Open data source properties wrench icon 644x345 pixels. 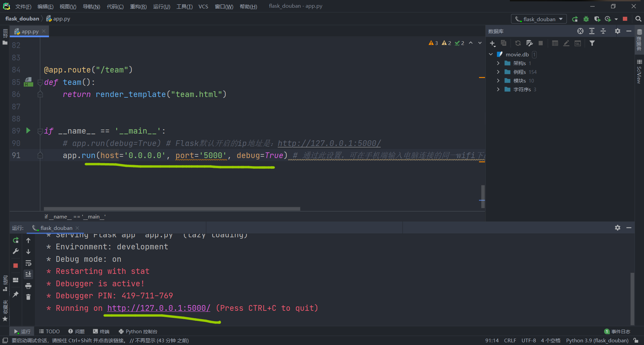529,43
